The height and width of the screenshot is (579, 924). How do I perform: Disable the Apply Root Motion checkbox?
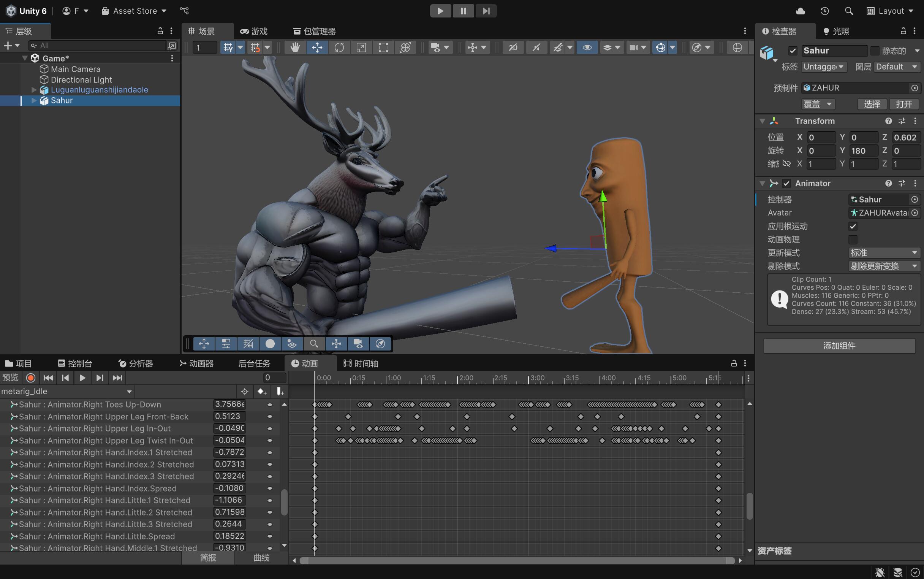[853, 226]
